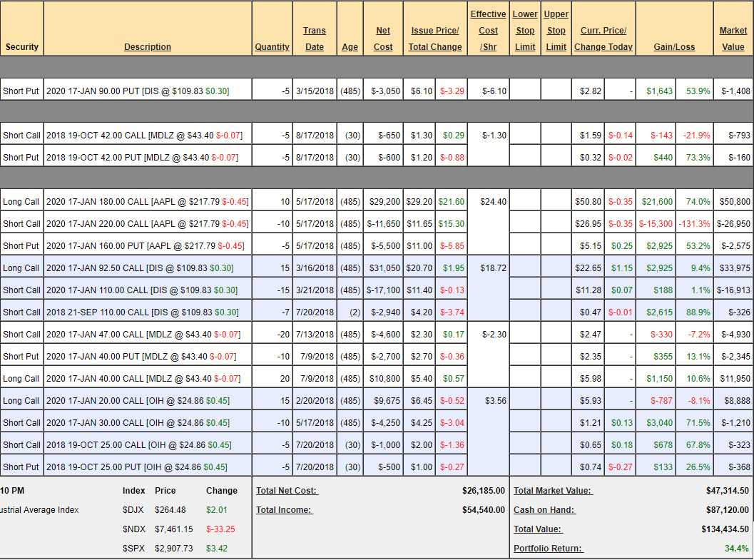This screenshot has width=754, height=560.
Task: Click Lower Stop Limit cell for DIS 90.00 PUT
Action: point(525,90)
